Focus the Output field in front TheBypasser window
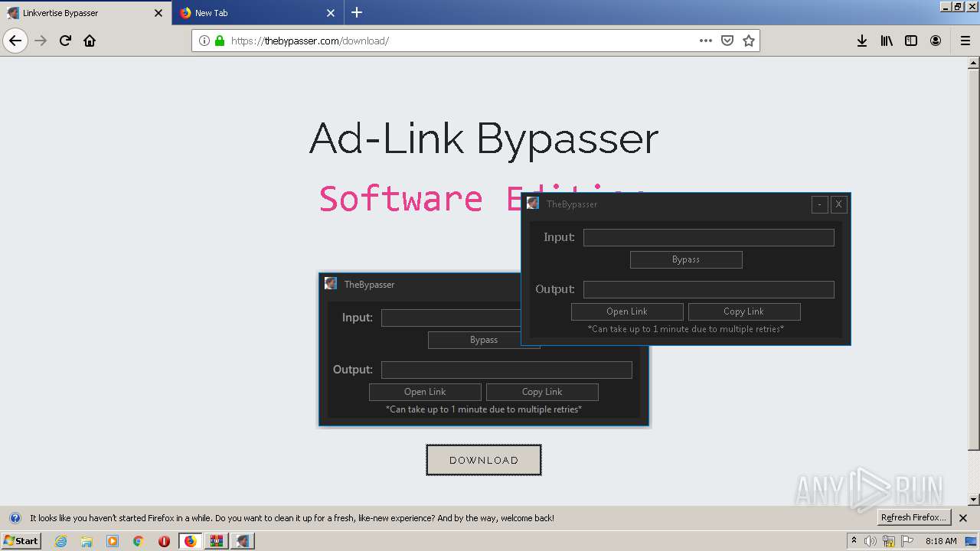980x551 pixels. tap(709, 289)
